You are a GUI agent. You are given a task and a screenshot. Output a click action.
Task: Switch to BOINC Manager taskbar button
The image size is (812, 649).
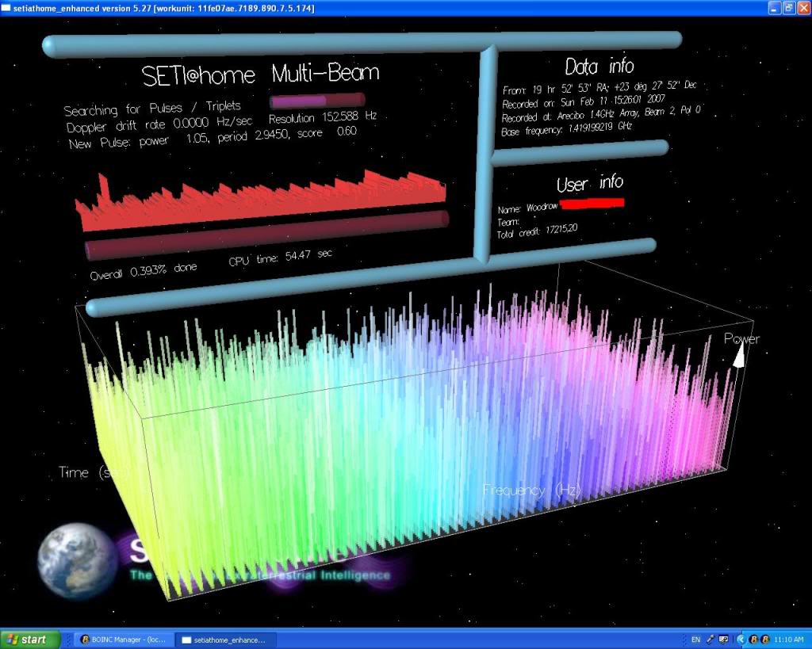[124, 639]
